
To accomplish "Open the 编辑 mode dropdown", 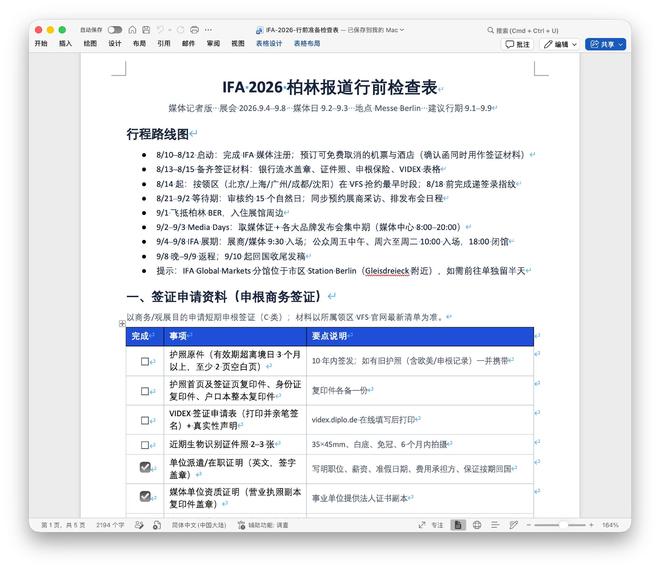I will click(x=560, y=44).
